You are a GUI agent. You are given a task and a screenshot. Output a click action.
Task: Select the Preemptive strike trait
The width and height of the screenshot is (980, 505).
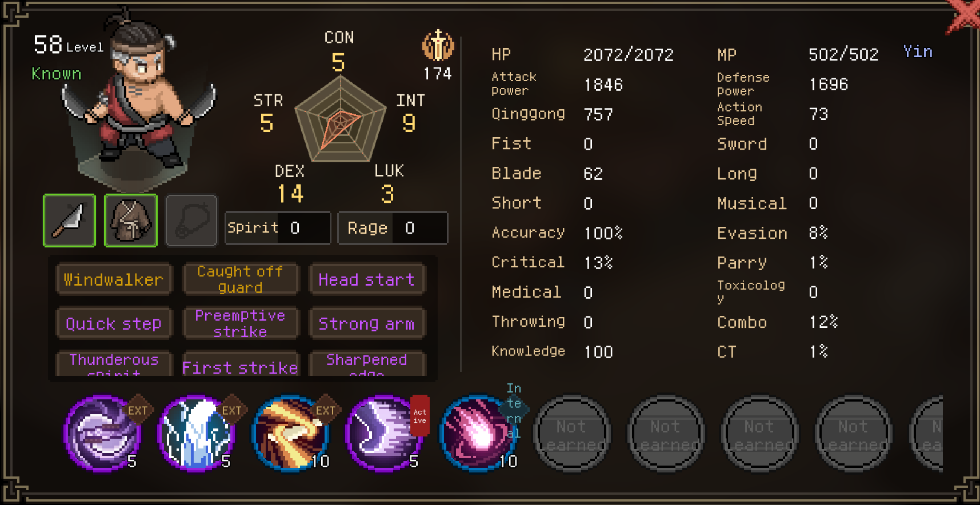point(240,323)
